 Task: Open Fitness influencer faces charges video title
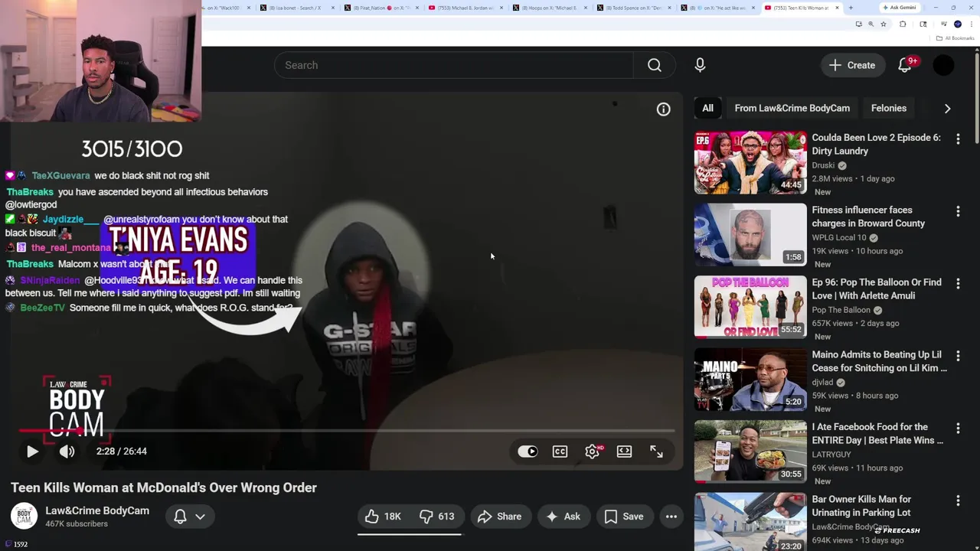pyautogui.click(x=868, y=217)
